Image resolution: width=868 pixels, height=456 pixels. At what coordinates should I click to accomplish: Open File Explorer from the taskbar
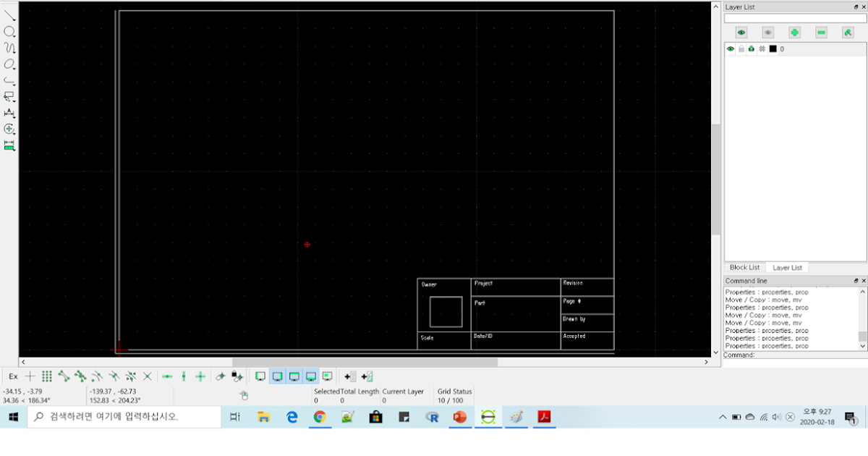click(x=263, y=417)
